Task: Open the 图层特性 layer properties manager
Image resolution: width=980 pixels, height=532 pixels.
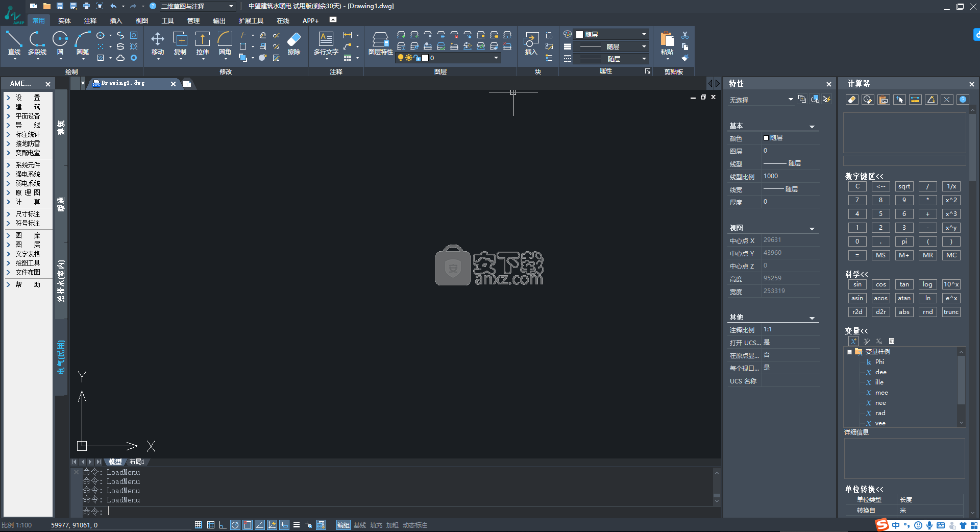Action: tap(380, 43)
